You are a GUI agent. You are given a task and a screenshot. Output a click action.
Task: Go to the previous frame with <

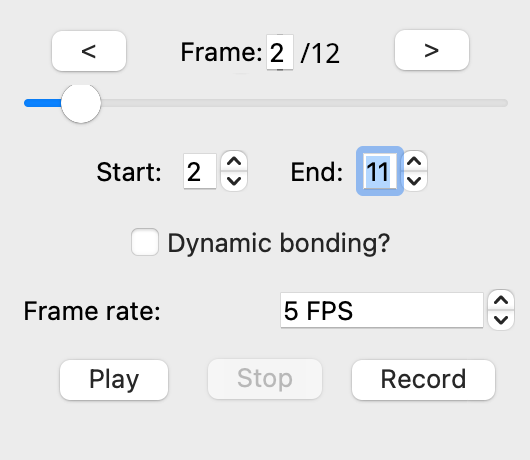pyautogui.click(x=89, y=51)
